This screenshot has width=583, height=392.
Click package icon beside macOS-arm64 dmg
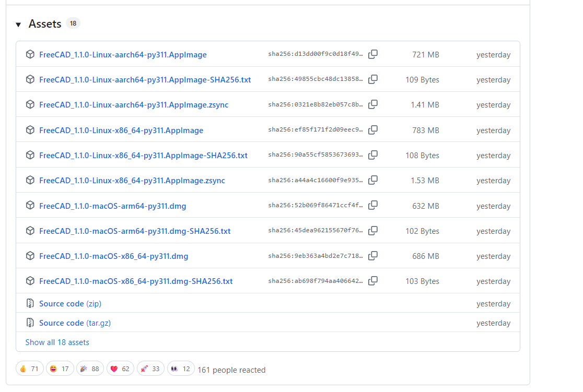(x=30, y=205)
